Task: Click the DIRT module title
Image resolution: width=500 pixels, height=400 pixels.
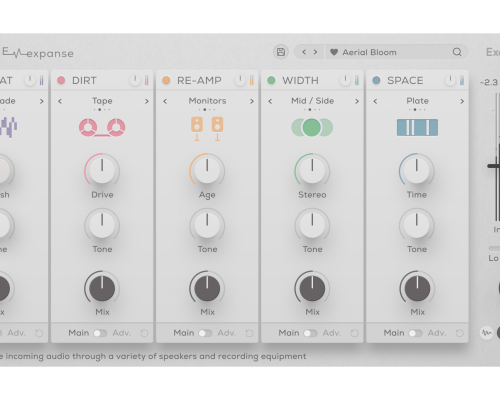Action: coord(84,81)
